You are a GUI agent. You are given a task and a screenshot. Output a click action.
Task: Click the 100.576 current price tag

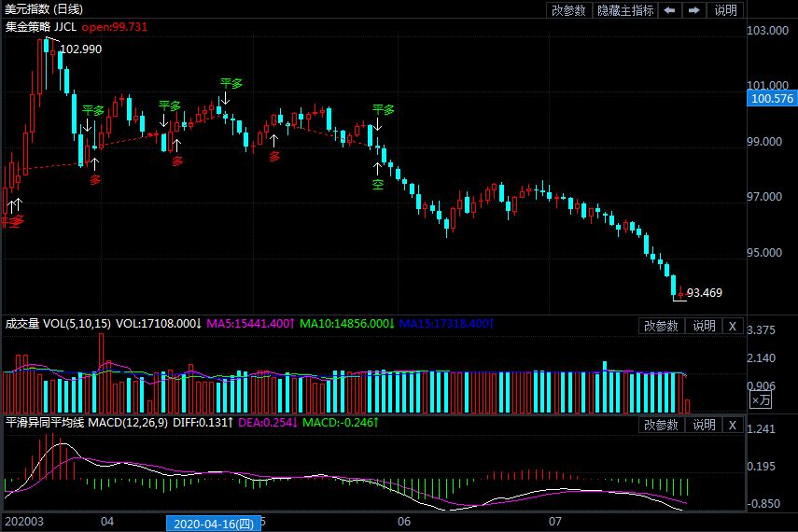(771, 98)
